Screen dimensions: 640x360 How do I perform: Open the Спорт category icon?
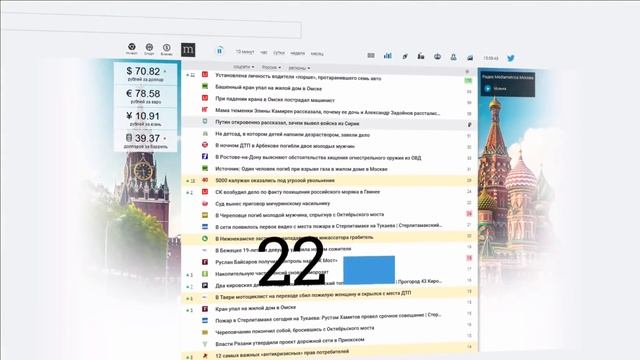tap(149, 49)
